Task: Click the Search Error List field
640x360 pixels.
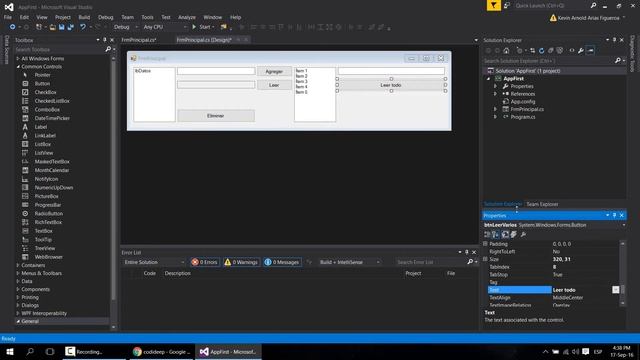Action: [x=431, y=262]
